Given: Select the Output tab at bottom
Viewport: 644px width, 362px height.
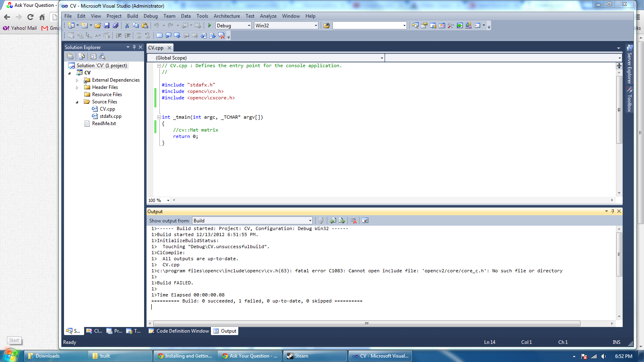Looking at the screenshot, I should pyautogui.click(x=225, y=331).
